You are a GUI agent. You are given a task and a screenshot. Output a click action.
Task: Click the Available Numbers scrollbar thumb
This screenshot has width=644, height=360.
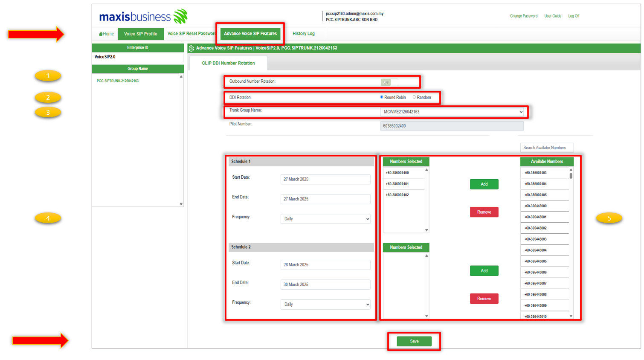pyautogui.click(x=571, y=176)
